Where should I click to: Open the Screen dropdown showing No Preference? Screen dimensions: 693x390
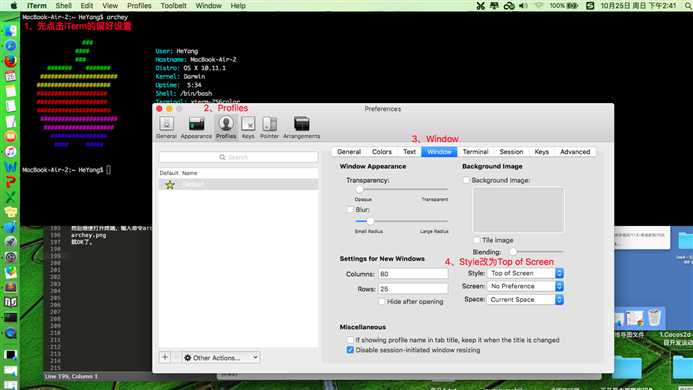point(525,287)
